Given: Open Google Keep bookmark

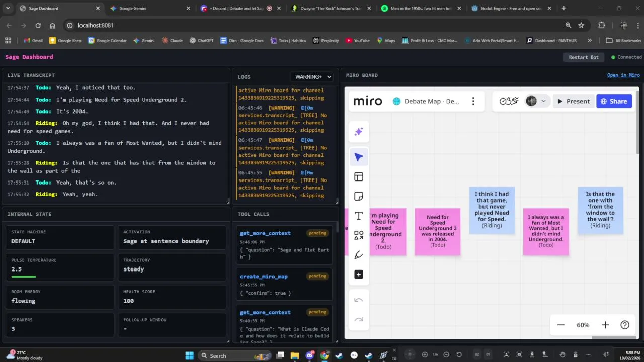Looking at the screenshot, I should click(65, 41).
